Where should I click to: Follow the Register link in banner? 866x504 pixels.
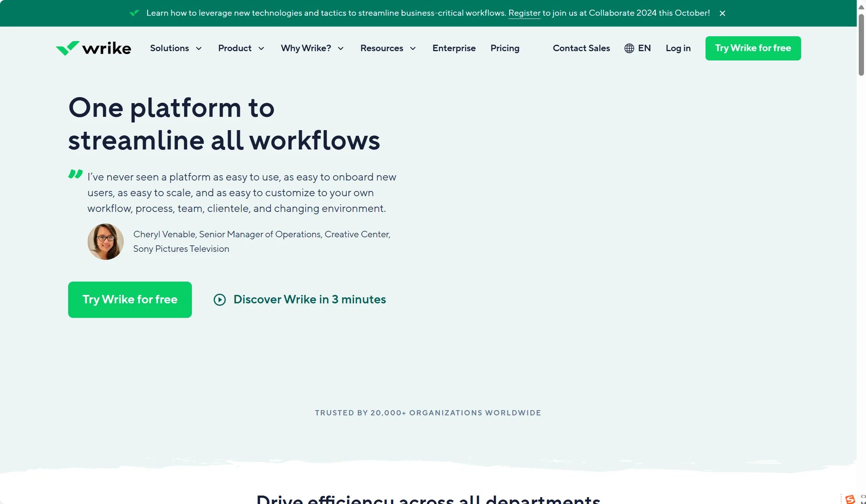[x=524, y=13]
